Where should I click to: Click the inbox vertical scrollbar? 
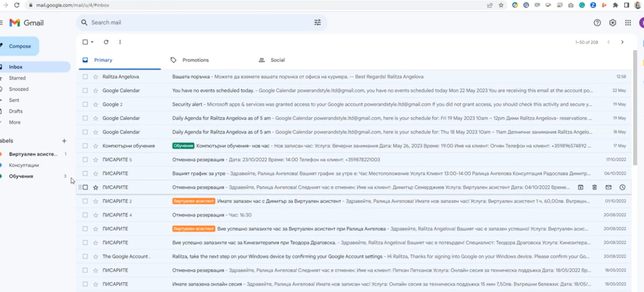point(635,108)
